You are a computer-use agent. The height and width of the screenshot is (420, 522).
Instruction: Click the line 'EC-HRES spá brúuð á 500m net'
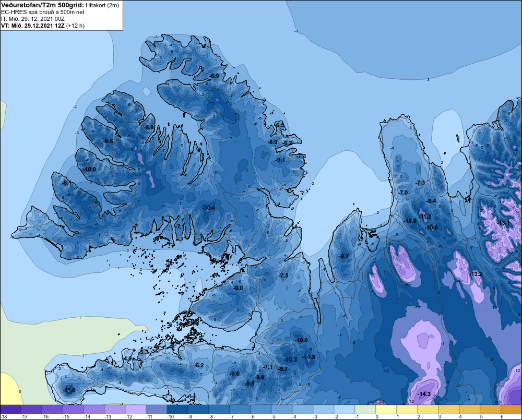click(43, 12)
